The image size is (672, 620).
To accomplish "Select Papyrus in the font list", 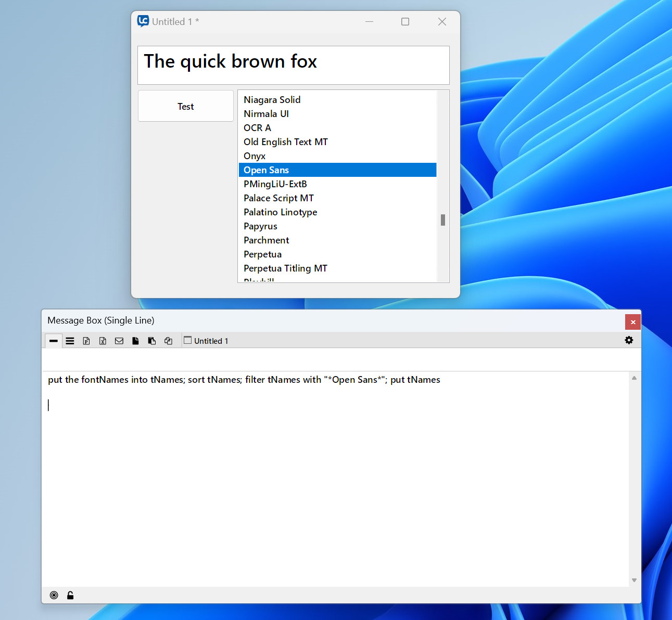I will click(x=337, y=226).
